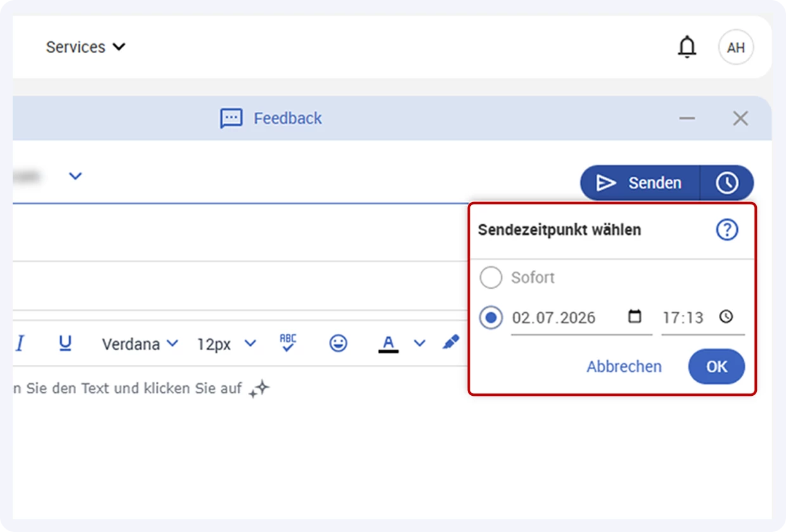
Task: Toggle italic formatting
Action: (x=20, y=343)
